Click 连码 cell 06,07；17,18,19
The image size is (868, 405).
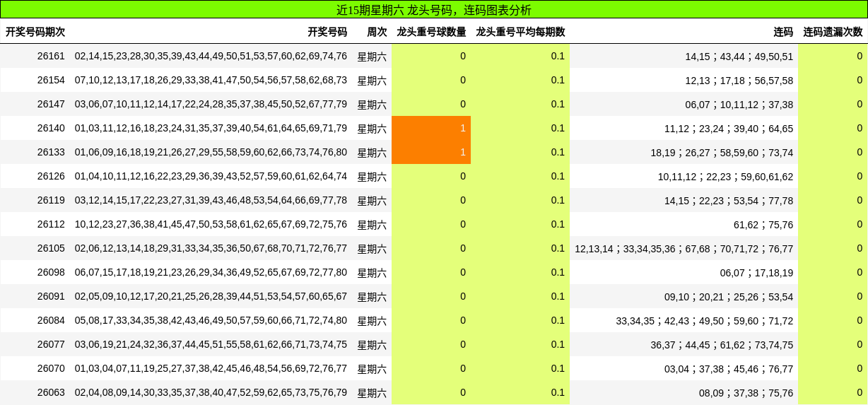(x=757, y=273)
